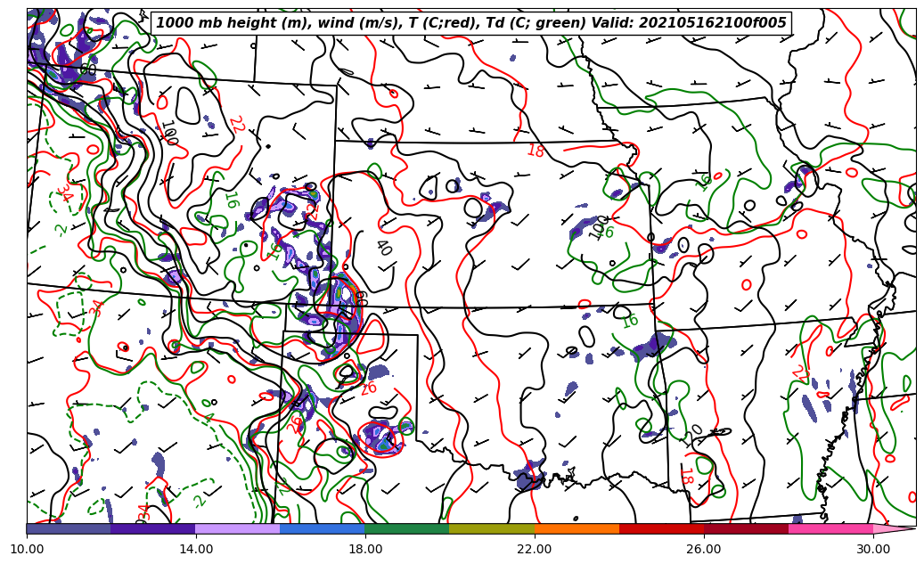The image size is (924, 564).
Task: Click the red 18 isotherm label at top center
Action: pyautogui.click(x=535, y=151)
